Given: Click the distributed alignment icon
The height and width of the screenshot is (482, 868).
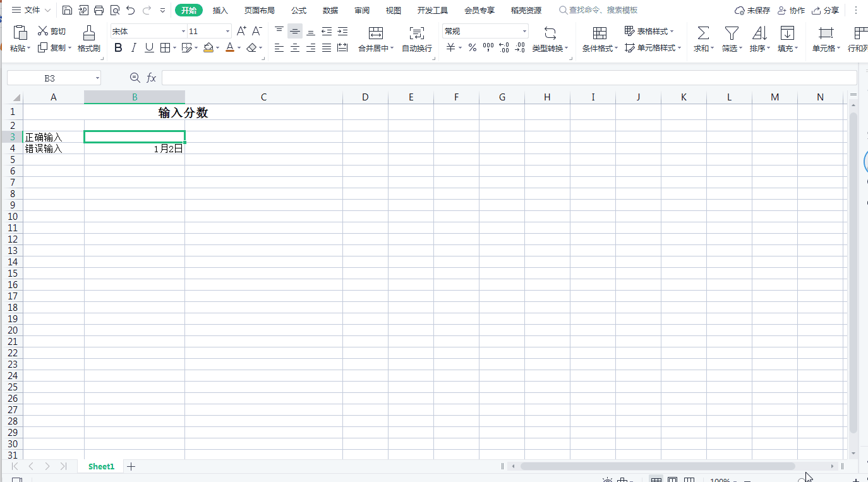Looking at the screenshot, I should pyautogui.click(x=342, y=47).
